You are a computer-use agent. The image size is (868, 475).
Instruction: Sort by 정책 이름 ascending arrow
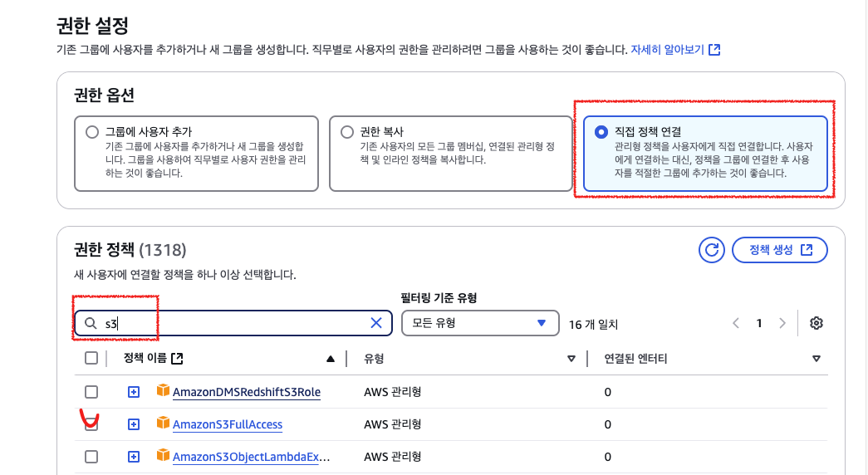331,359
